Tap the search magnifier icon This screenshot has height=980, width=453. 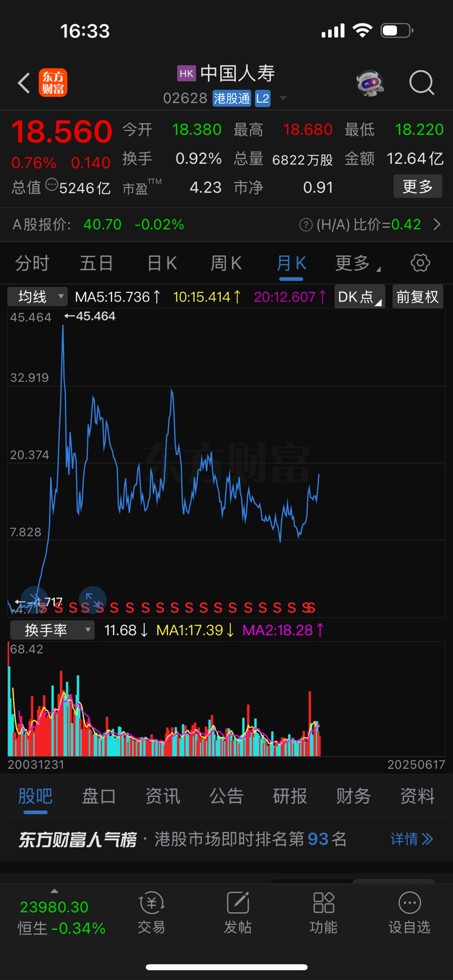click(x=422, y=83)
